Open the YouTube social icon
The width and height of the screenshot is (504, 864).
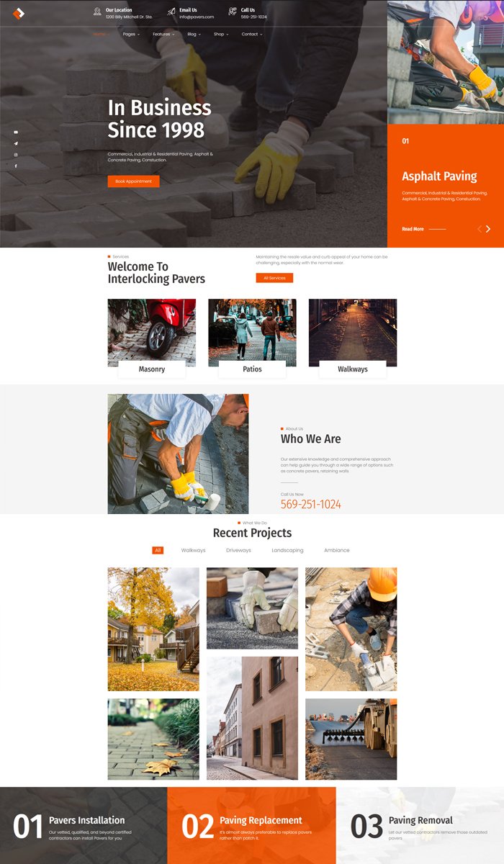pos(16,132)
